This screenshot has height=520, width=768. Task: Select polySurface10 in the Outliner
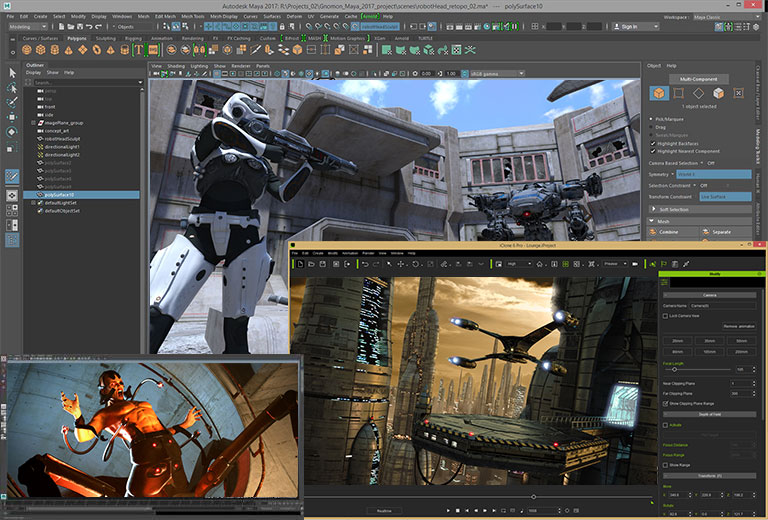pyautogui.click(x=81, y=195)
